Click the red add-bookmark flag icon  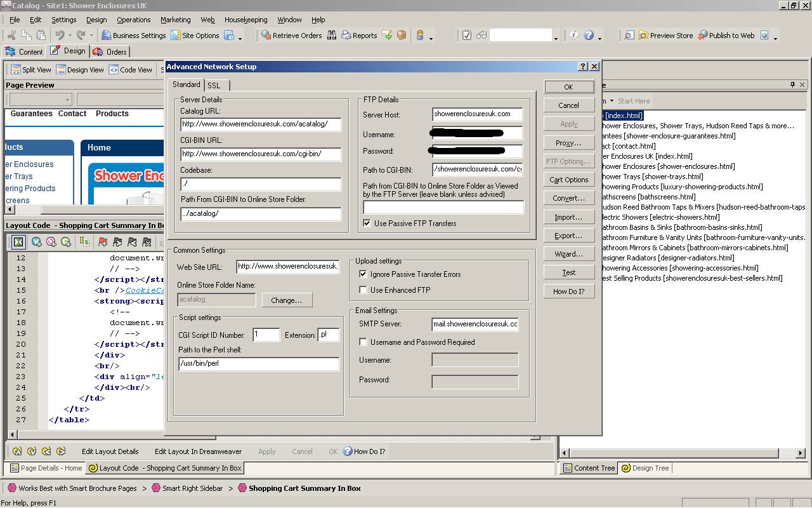103,242
